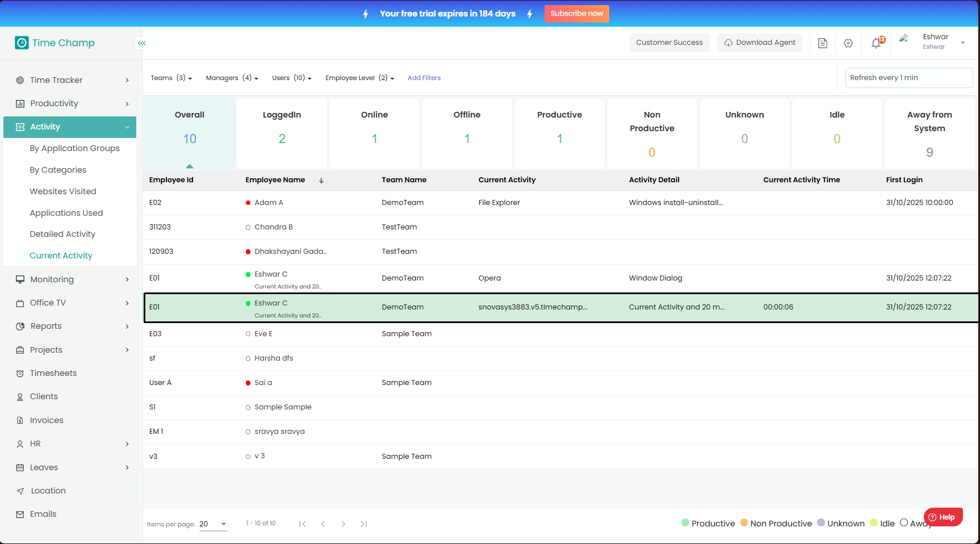
Task: Click the document report icon in header
Action: (x=822, y=43)
